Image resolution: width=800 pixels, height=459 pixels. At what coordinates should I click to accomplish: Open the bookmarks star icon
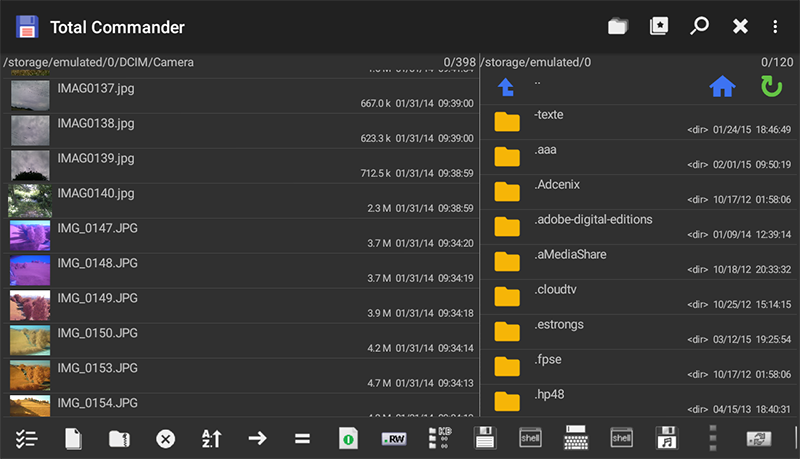click(x=659, y=26)
